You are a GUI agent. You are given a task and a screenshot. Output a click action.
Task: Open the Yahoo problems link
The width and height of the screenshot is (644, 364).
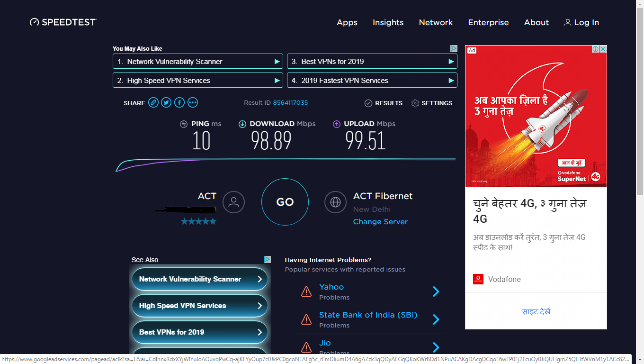(331, 287)
